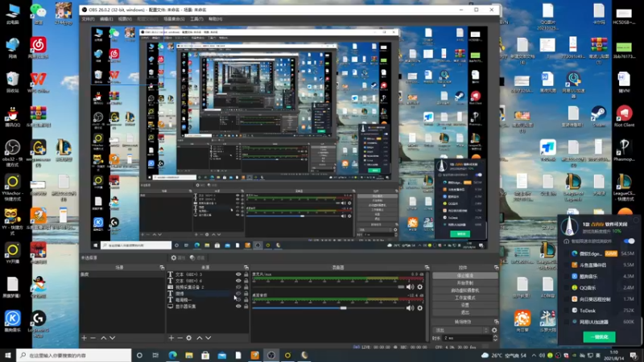Click the source properties gear button (属性)
644x362 pixels.
[178, 257]
